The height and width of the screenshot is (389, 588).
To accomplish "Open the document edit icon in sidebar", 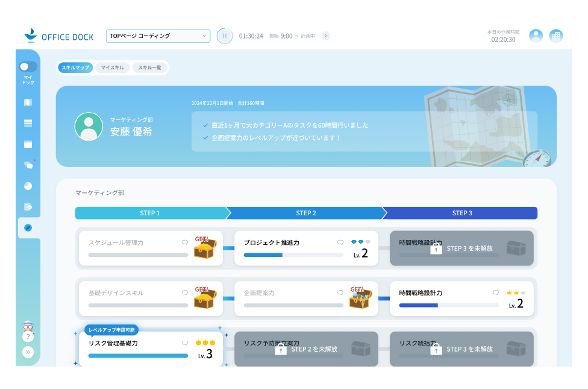I will pyautogui.click(x=27, y=207).
